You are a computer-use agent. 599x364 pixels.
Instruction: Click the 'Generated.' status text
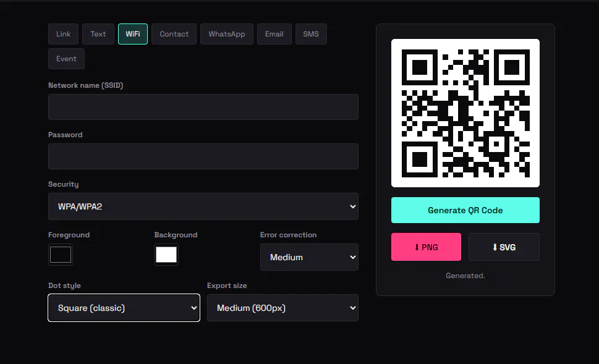(x=465, y=276)
